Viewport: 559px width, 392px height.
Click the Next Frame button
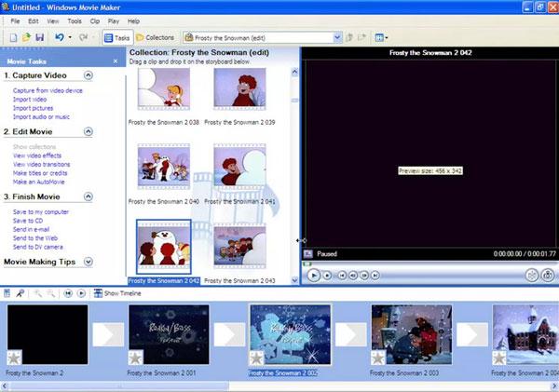pyautogui.click(x=364, y=275)
